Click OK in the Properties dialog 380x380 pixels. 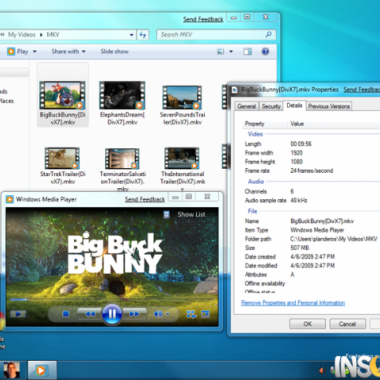click(307, 324)
